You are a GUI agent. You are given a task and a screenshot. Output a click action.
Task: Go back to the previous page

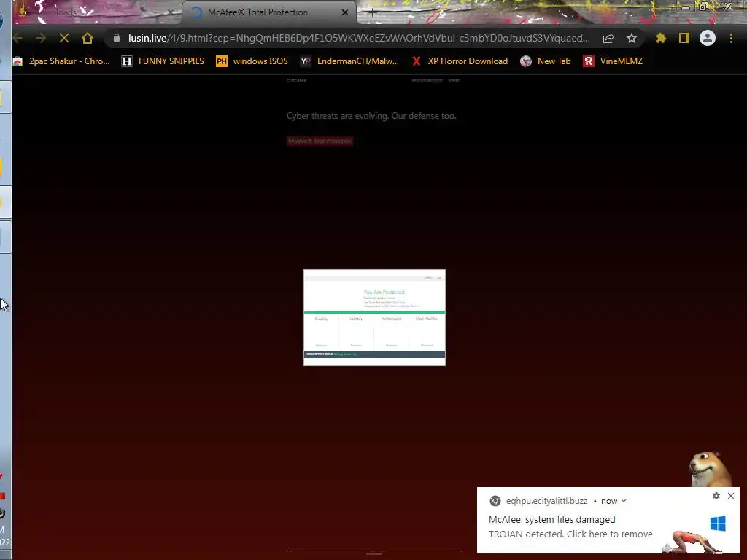[18, 38]
